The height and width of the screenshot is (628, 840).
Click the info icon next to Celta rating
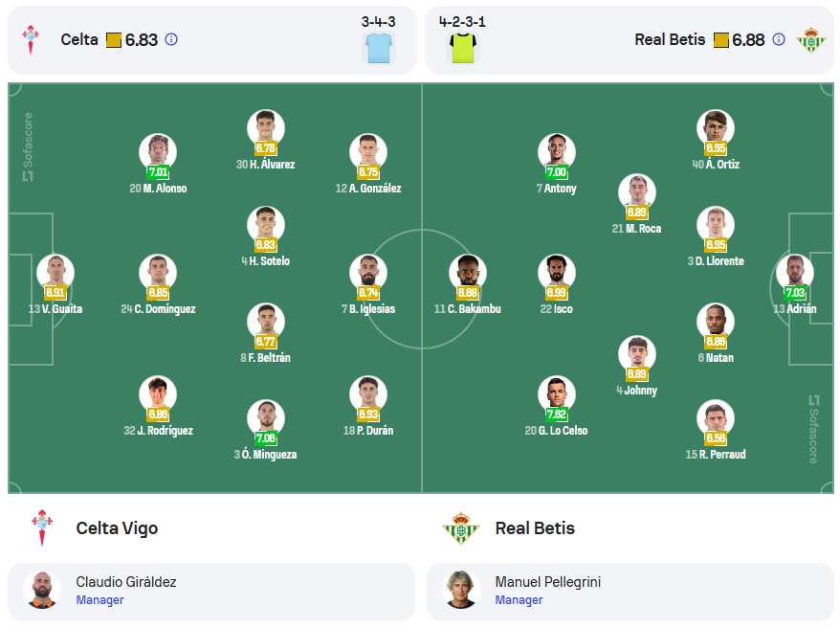[x=171, y=39]
